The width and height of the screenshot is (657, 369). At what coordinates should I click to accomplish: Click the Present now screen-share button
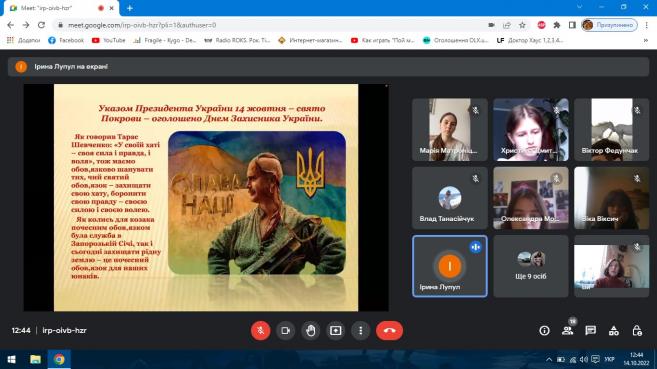coord(336,330)
